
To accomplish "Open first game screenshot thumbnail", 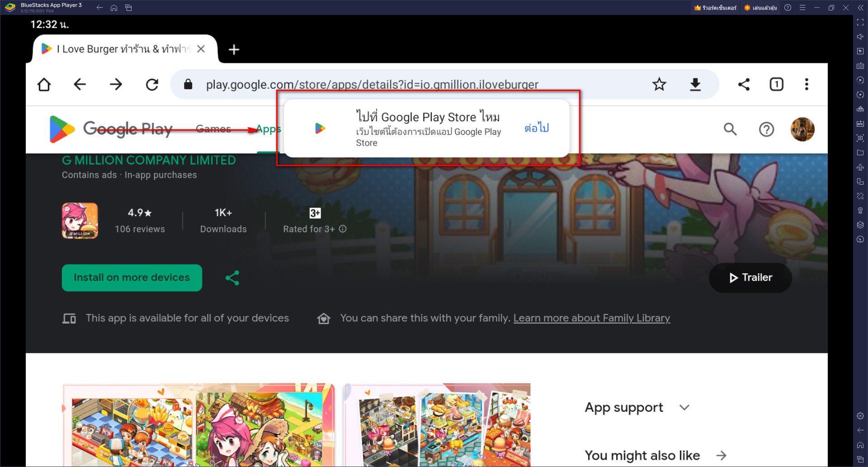I will pos(198,425).
